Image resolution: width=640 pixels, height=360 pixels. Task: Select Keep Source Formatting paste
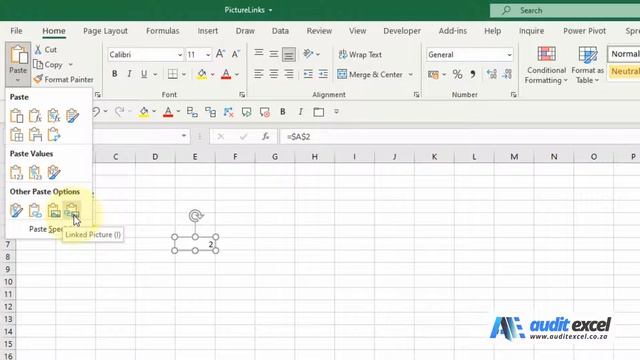point(72,116)
